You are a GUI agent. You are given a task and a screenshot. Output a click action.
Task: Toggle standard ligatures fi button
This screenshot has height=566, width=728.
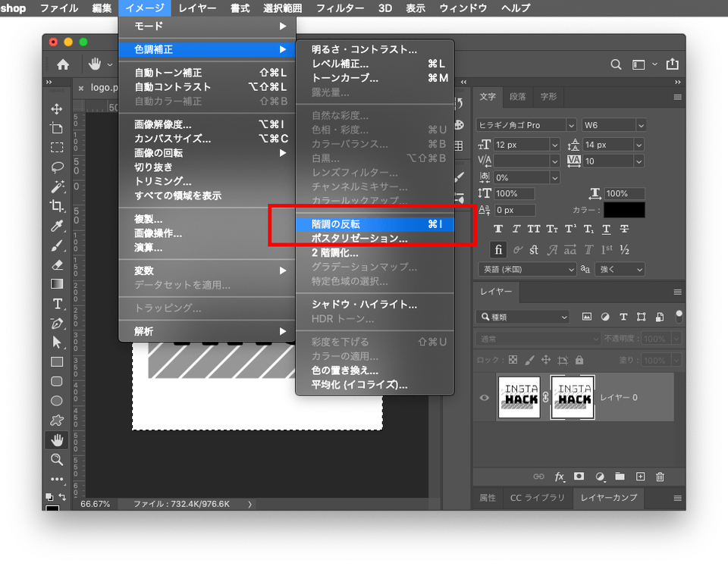point(498,250)
